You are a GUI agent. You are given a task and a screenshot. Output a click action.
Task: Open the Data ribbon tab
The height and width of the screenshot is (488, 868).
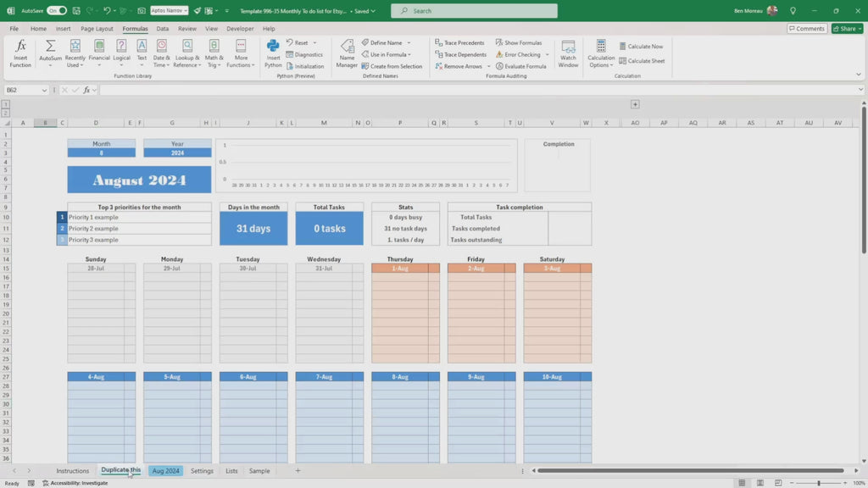point(162,29)
